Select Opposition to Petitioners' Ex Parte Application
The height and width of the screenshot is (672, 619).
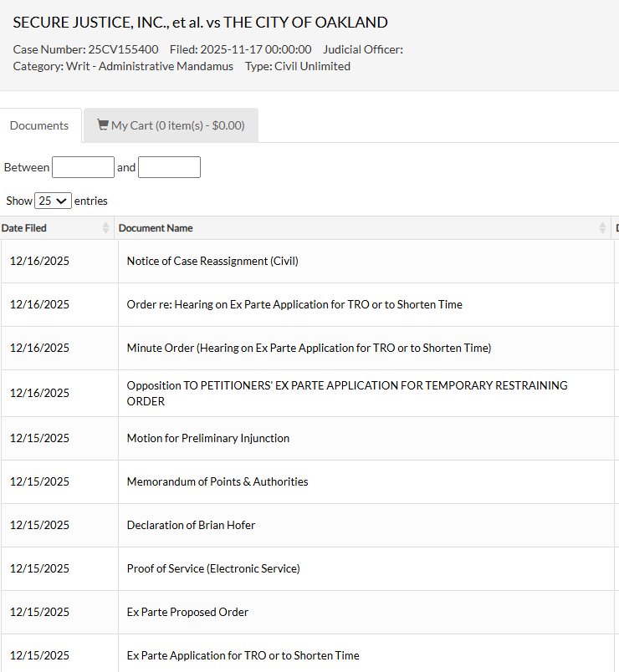pos(346,393)
